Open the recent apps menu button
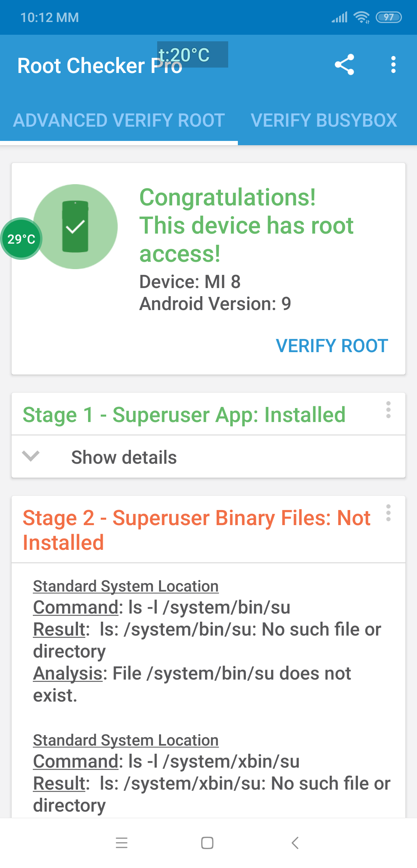The width and height of the screenshot is (417, 868). [122, 843]
